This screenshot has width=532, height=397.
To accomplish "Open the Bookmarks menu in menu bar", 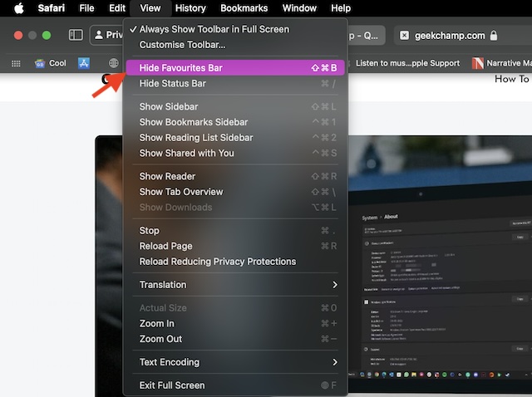I will [244, 8].
